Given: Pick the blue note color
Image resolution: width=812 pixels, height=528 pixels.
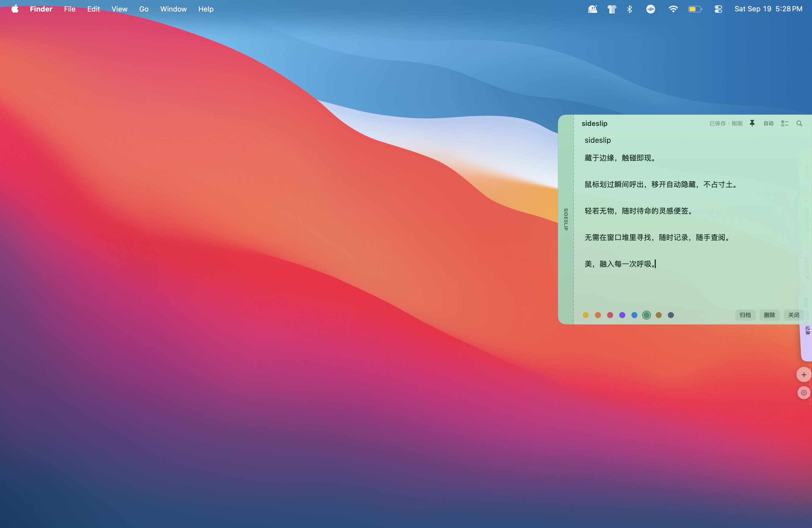Looking at the screenshot, I should click(x=634, y=315).
